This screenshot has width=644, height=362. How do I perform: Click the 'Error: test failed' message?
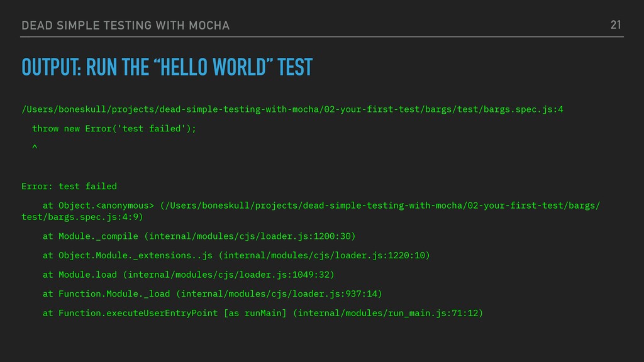tap(69, 186)
